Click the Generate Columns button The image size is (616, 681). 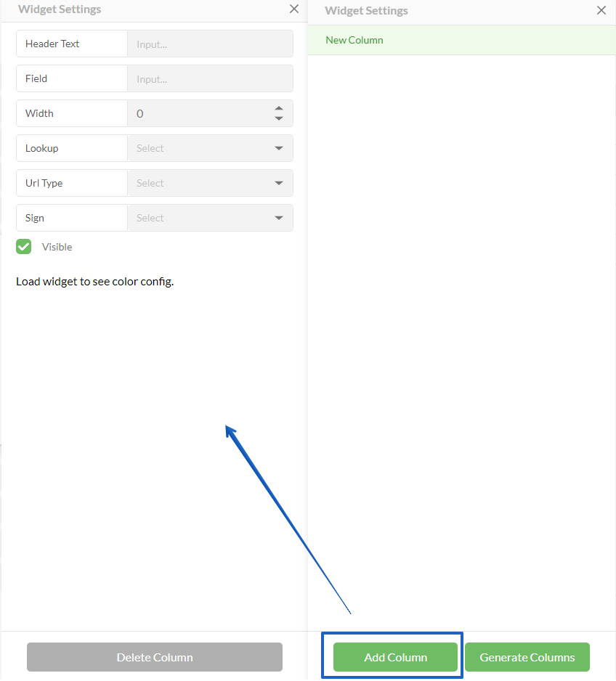click(527, 657)
